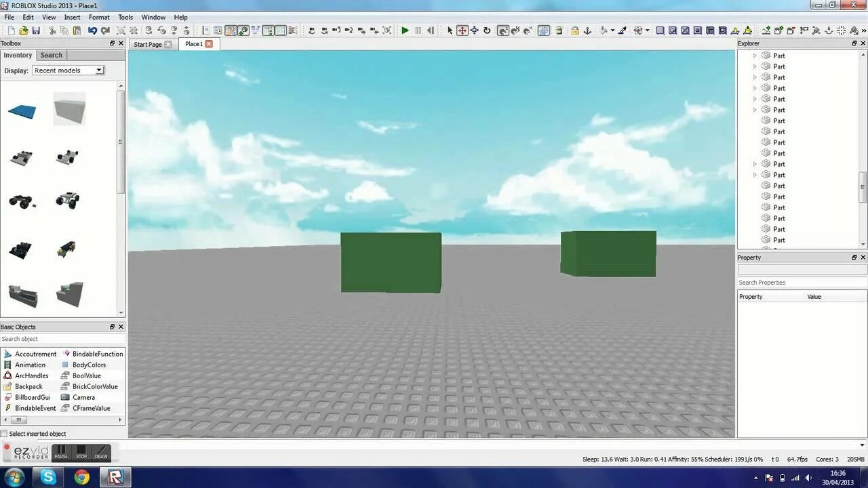Switch to Toolbox Search tab
The height and width of the screenshot is (488, 868).
(x=51, y=55)
